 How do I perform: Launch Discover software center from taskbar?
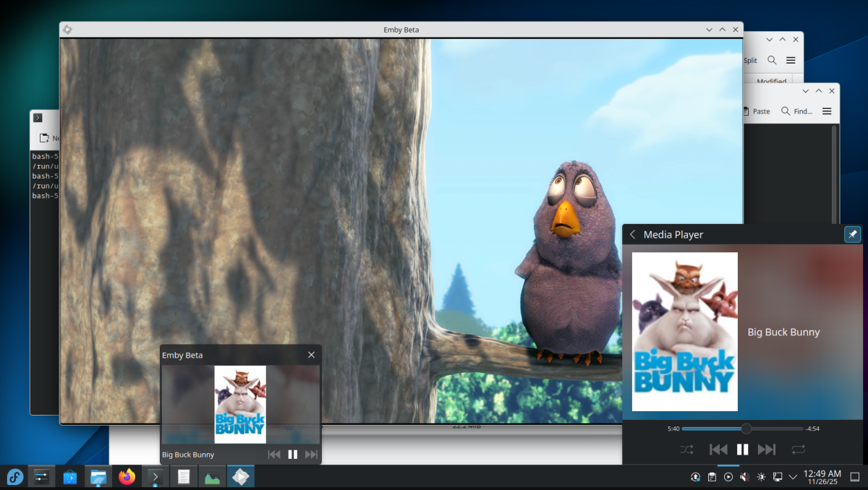point(70,477)
